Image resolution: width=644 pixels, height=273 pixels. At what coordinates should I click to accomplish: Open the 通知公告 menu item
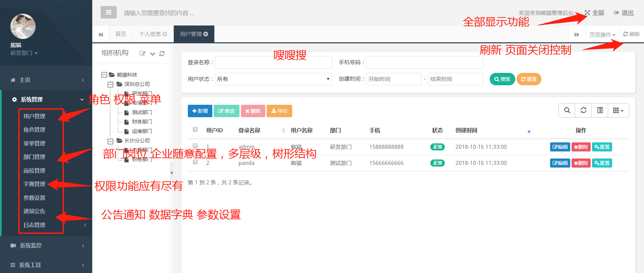tap(34, 211)
